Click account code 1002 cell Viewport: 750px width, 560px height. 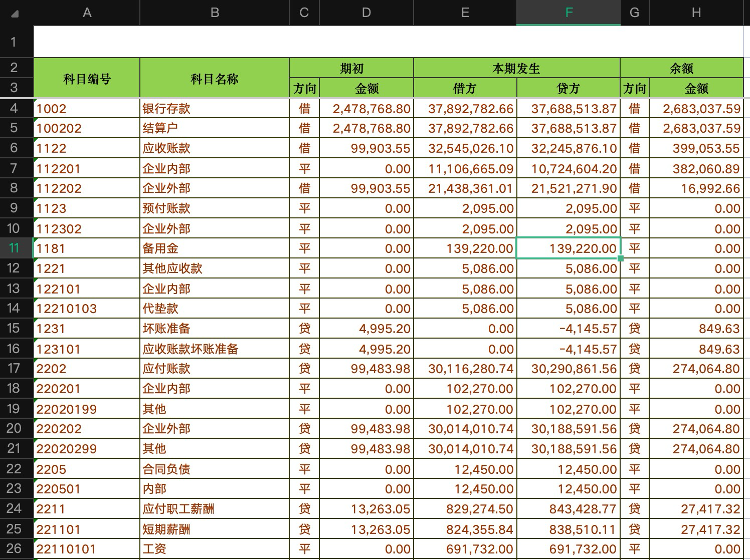pyautogui.click(x=87, y=108)
